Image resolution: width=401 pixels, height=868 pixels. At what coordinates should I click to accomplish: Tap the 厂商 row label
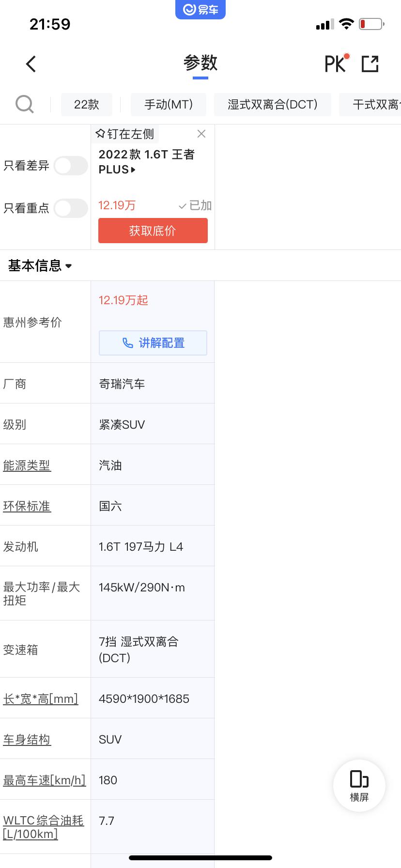point(15,384)
